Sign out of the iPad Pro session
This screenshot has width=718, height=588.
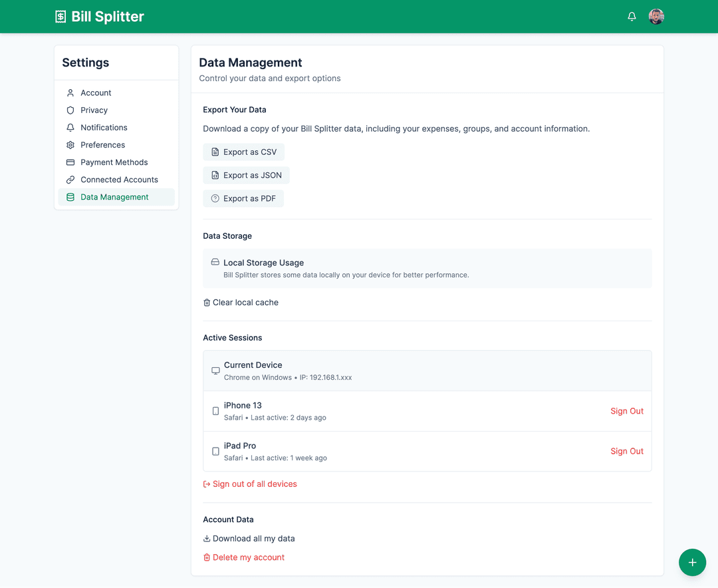(x=626, y=451)
